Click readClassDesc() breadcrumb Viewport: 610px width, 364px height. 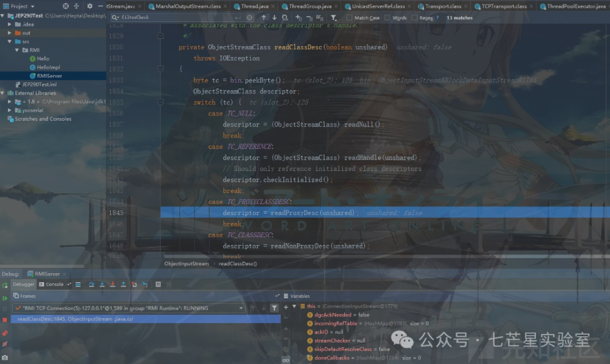238,264
